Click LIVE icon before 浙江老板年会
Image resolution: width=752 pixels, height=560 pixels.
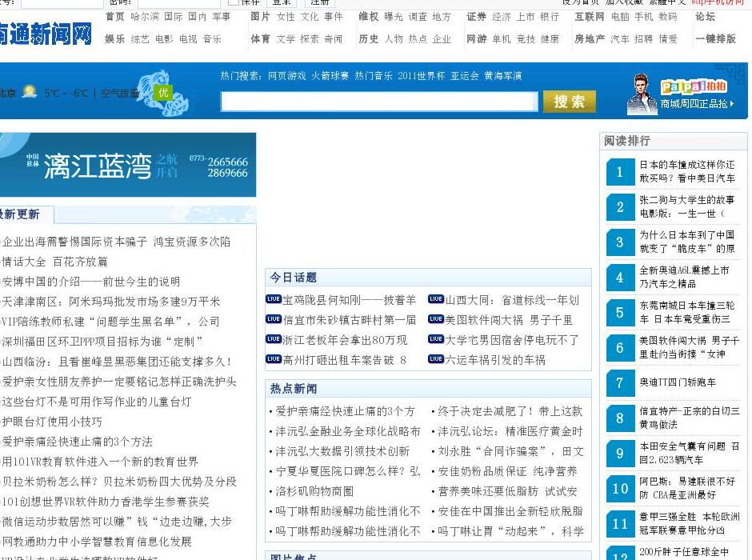(274, 339)
